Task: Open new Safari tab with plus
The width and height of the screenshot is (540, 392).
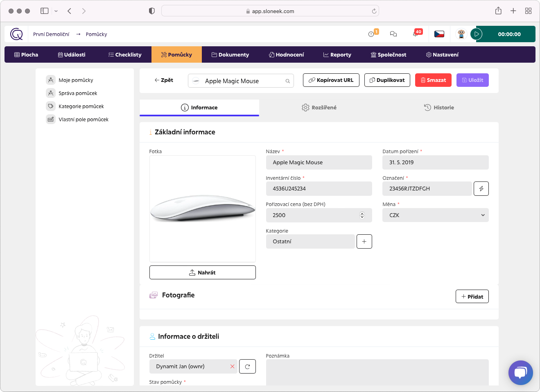Action: coord(513,11)
